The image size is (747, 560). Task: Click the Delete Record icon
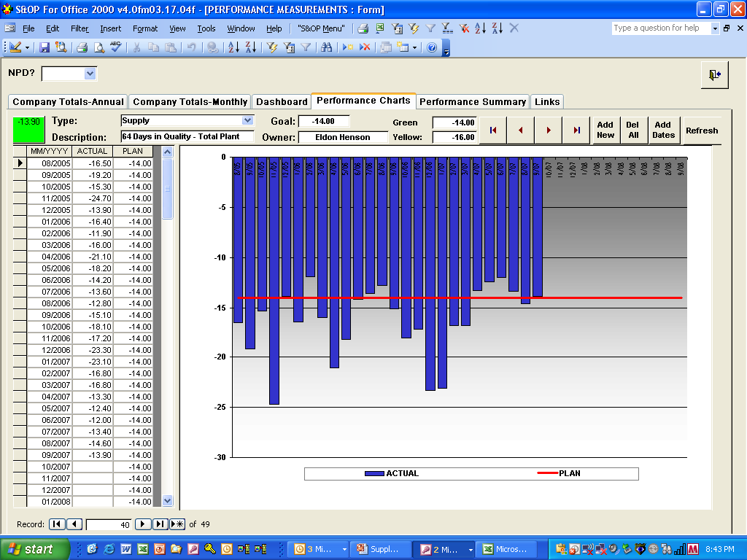point(363,48)
